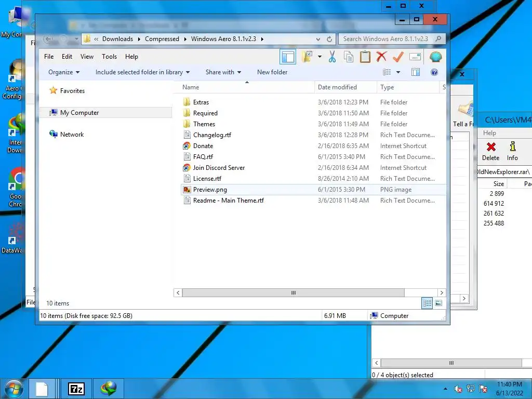Click the New folder button
This screenshot has height=399, width=532.
pyautogui.click(x=272, y=72)
